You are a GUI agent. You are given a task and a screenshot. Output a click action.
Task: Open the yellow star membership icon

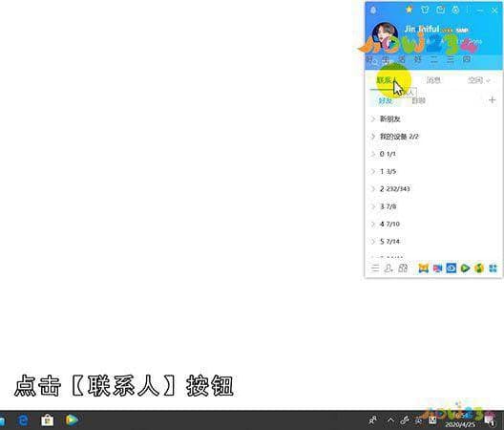[x=409, y=10]
